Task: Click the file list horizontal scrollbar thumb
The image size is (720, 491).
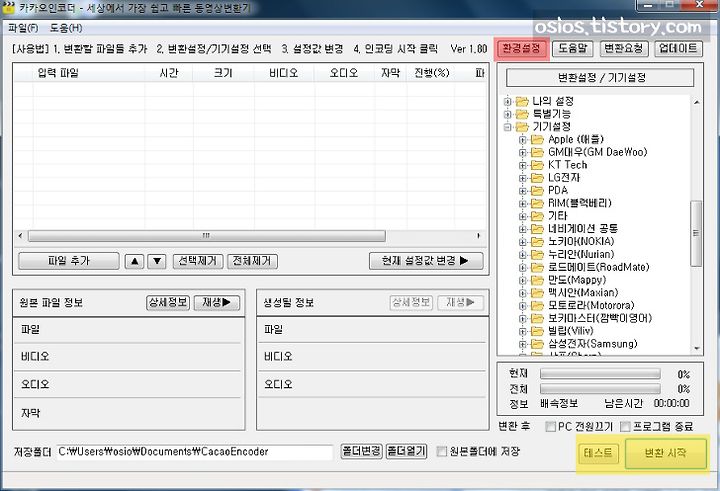Action: (207, 236)
